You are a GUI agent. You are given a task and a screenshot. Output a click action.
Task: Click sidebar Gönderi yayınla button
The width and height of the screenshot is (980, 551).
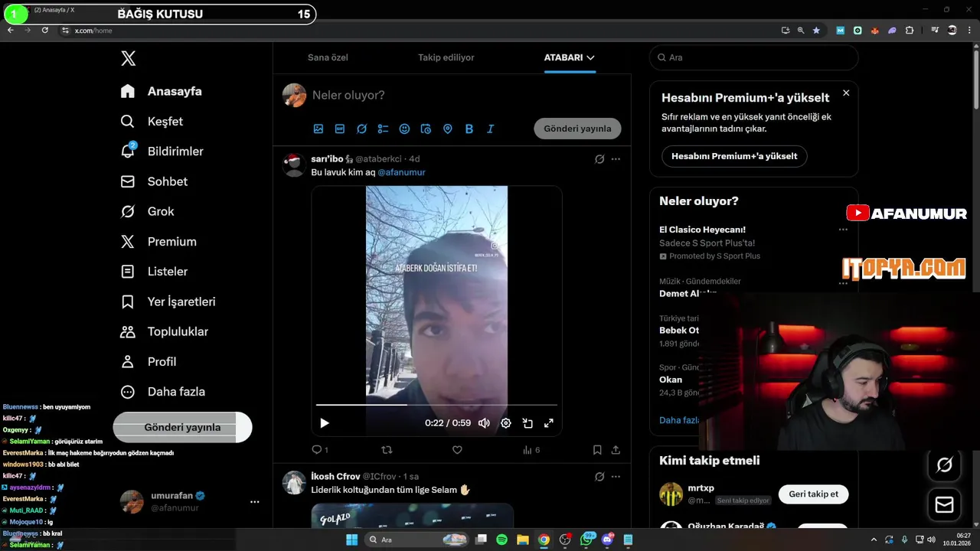(182, 427)
